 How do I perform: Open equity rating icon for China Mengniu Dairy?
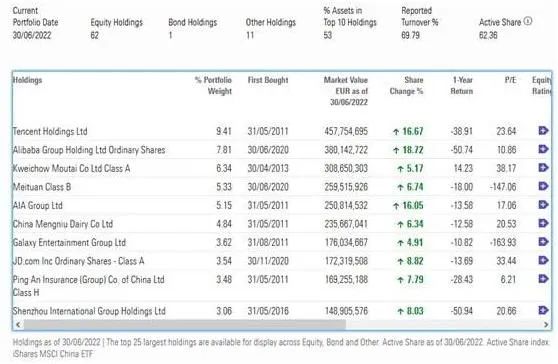pos(543,223)
